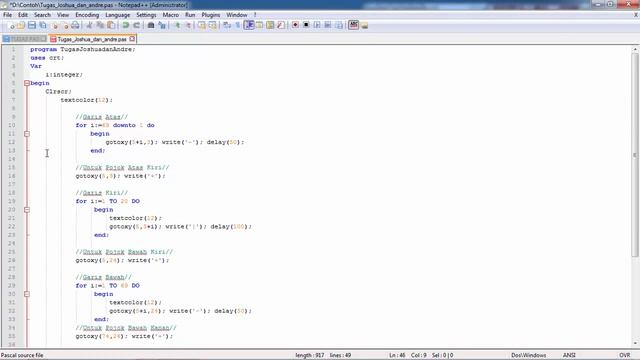The height and width of the screenshot is (360, 640).
Task: Open Find with the binoculars icon
Action: point(151,25)
